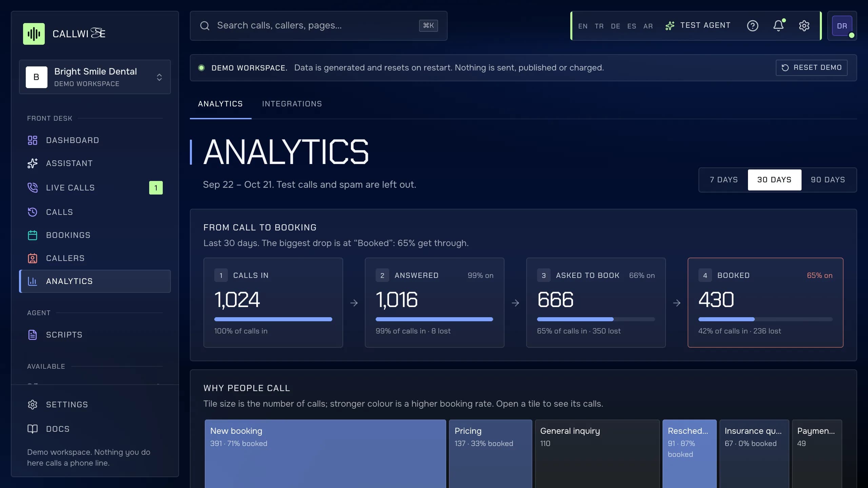Viewport: 868px width, 488px height.
Task: Open the General inquiry treemap tile
Action: point(597,454)
